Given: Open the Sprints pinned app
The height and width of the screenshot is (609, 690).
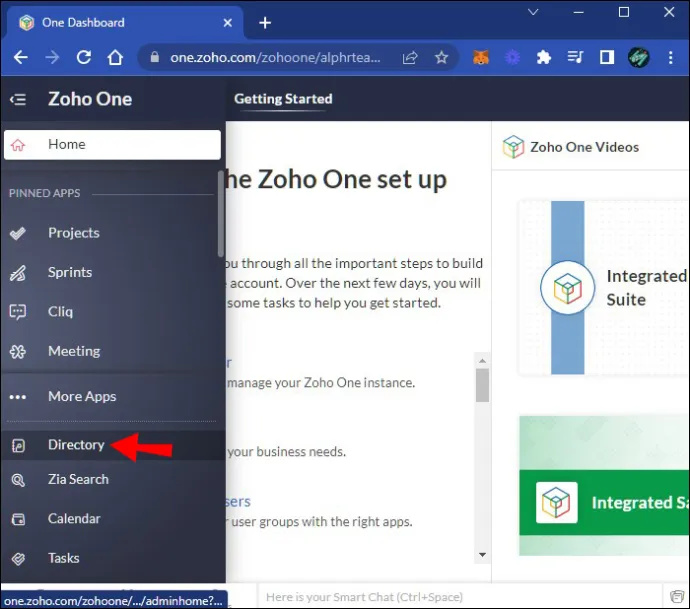Looking at the screenshot, I should click(70, 272).
